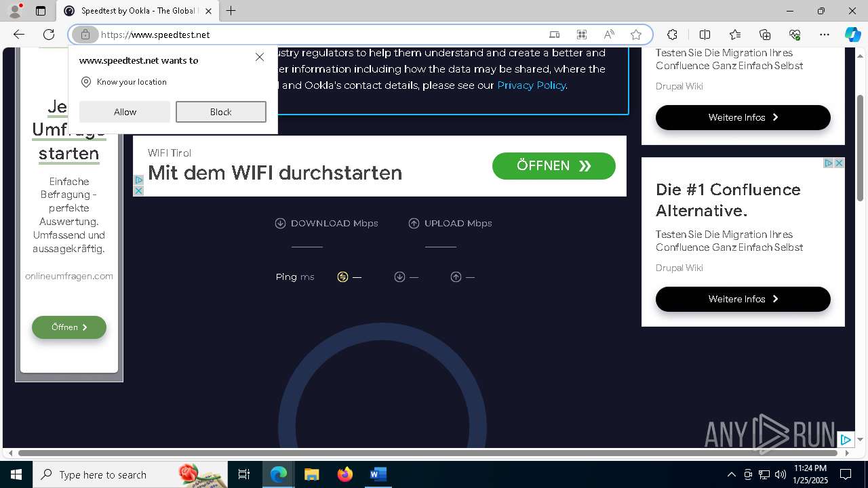The image size is (868, 488).
Task: Show hidden system tray icons
Action: (731, 474)
